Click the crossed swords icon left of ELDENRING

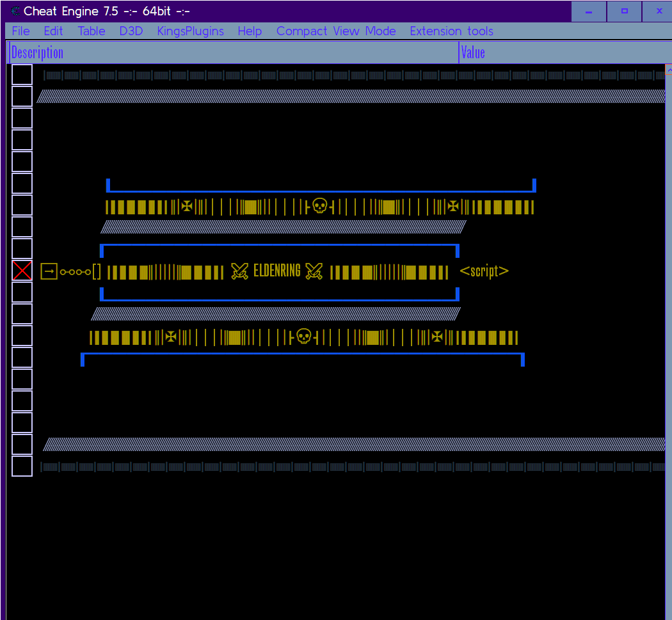click(x=239, y=271)
